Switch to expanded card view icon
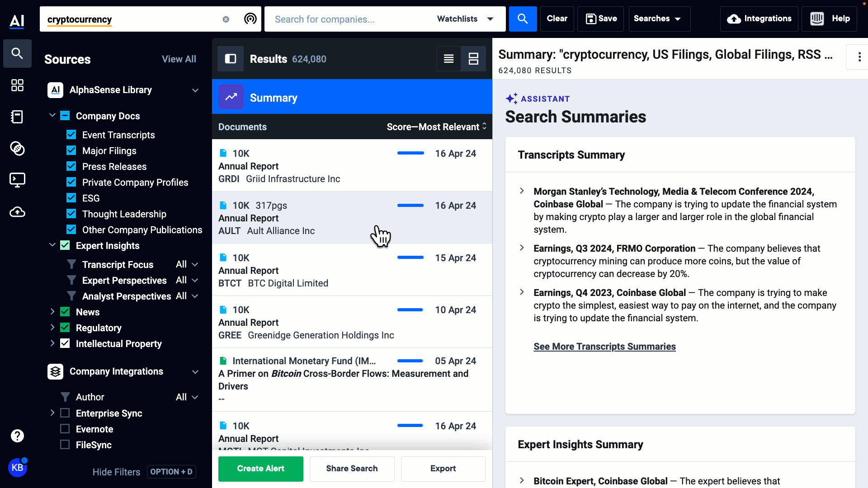 [473, 59]
